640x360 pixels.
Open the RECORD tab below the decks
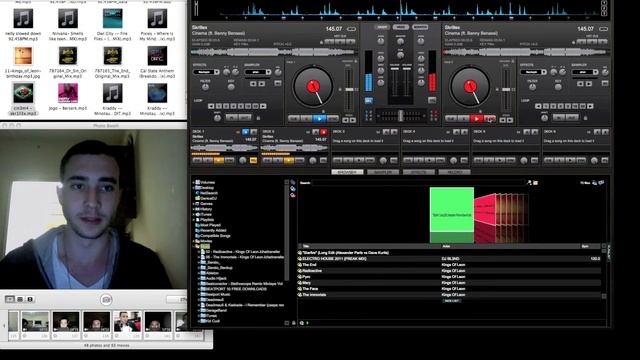tap(454, 172)
